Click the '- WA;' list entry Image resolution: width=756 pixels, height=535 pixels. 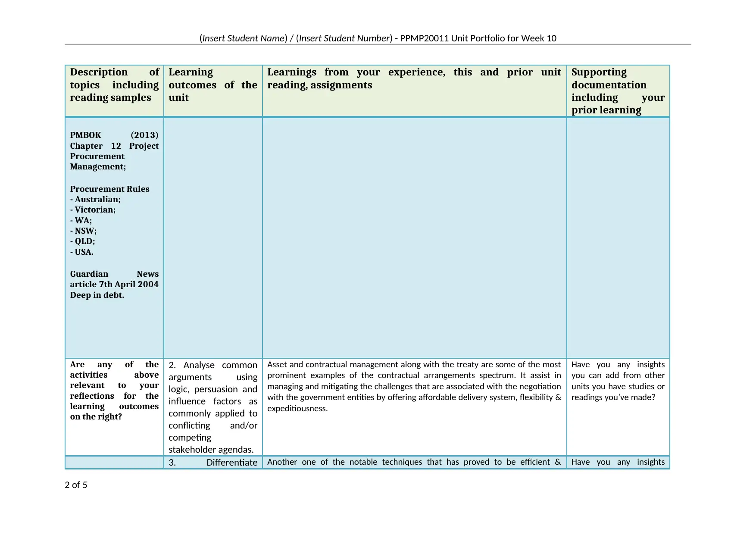[81, 220]
